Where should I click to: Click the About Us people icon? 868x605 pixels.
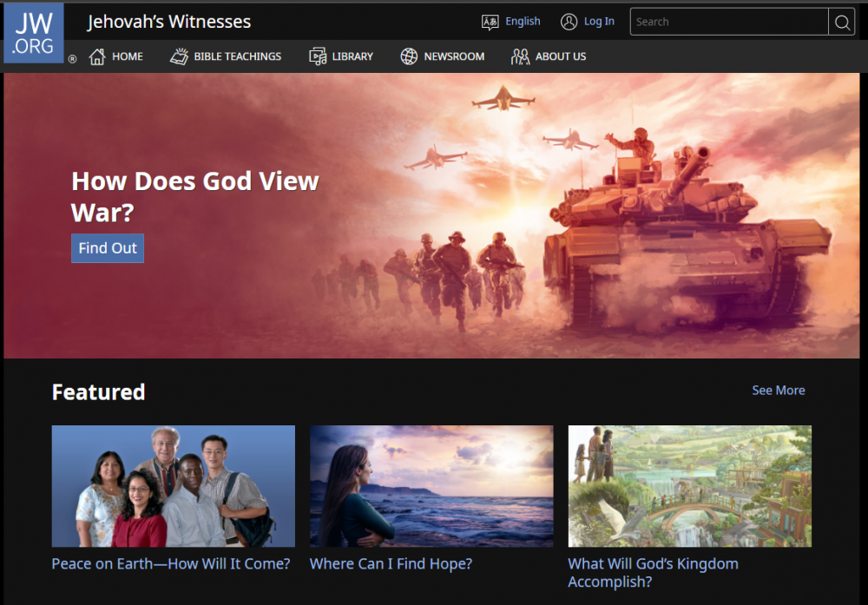520,56
